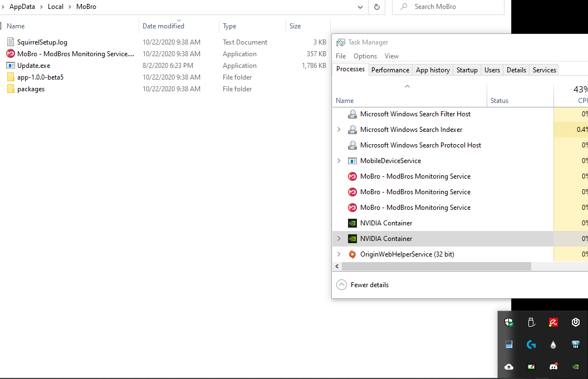The width and height of the screenshot is (588, 379).
Task: Switch to the Performance tab
Action: (x=390, y=70)
